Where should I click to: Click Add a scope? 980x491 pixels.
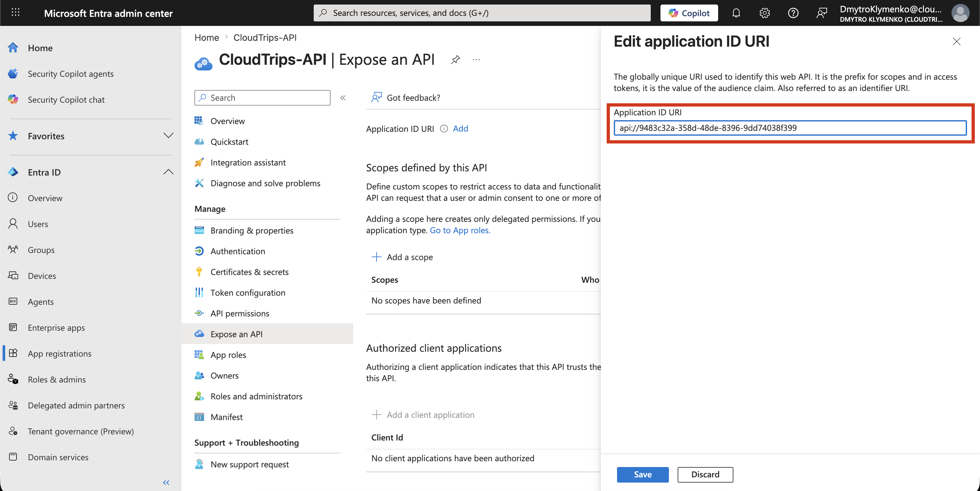coord(402,257)
